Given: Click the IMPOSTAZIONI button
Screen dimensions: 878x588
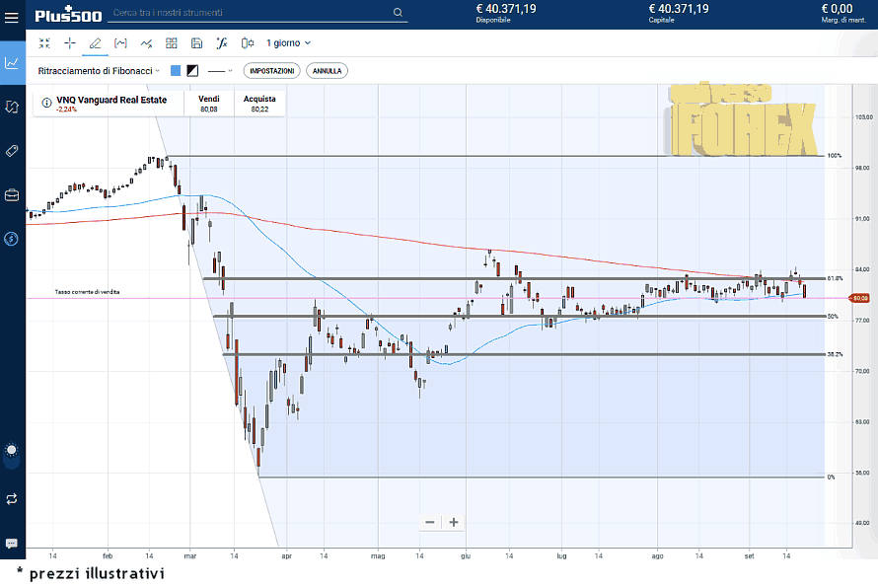Looking at the screenshot, I should [x=271, y=71].
